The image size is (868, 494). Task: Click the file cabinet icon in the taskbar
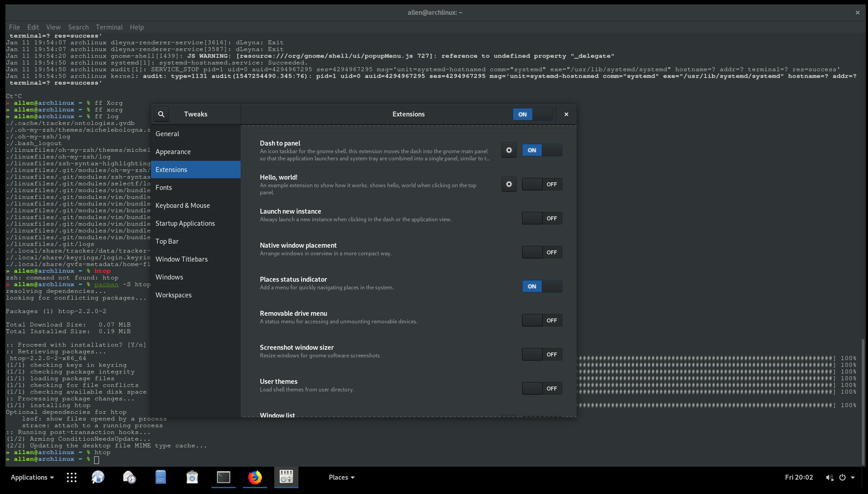[x=160, y=477]
